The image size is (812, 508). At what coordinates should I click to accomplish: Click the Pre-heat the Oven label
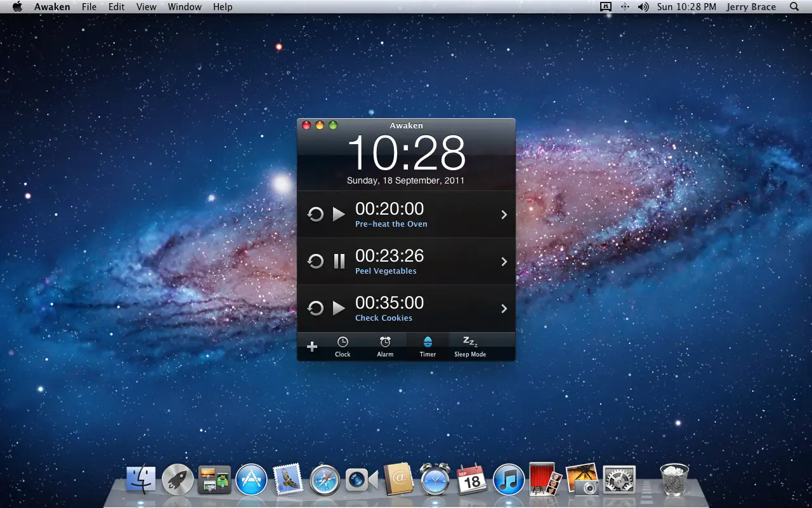(x=391, y=224)
